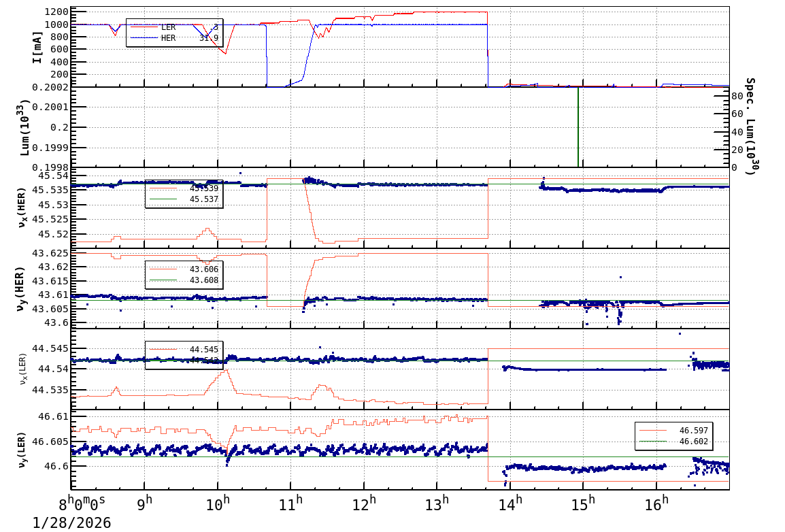Click the green line sample beside 45.537
785x532 pixels.
point(163,199)
